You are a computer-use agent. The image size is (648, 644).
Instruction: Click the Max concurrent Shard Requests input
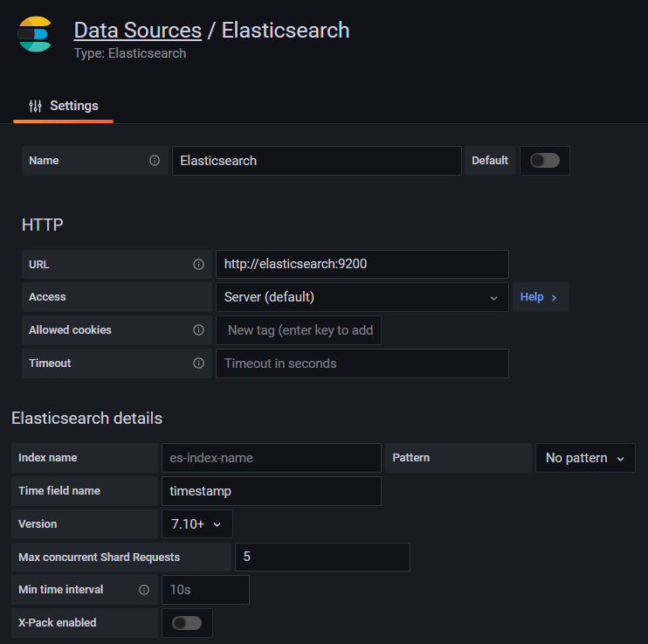pyautogui.click(x=322, y=557)
